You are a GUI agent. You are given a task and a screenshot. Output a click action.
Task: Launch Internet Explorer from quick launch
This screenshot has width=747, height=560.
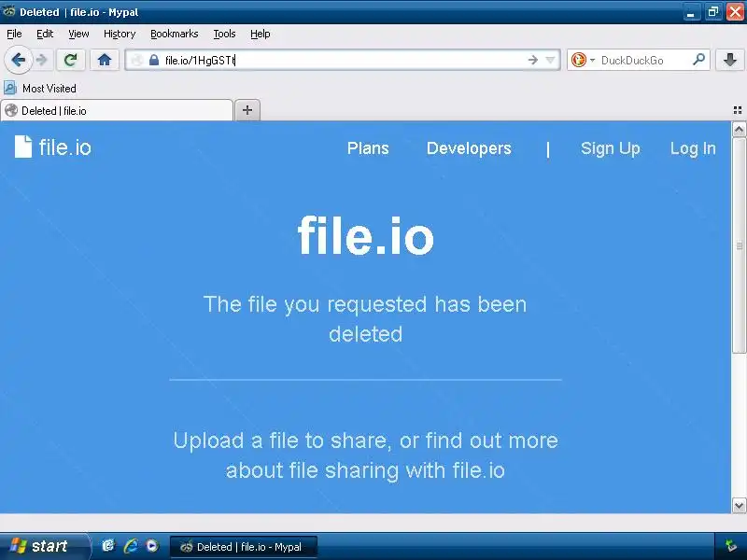tap(131, 546)
